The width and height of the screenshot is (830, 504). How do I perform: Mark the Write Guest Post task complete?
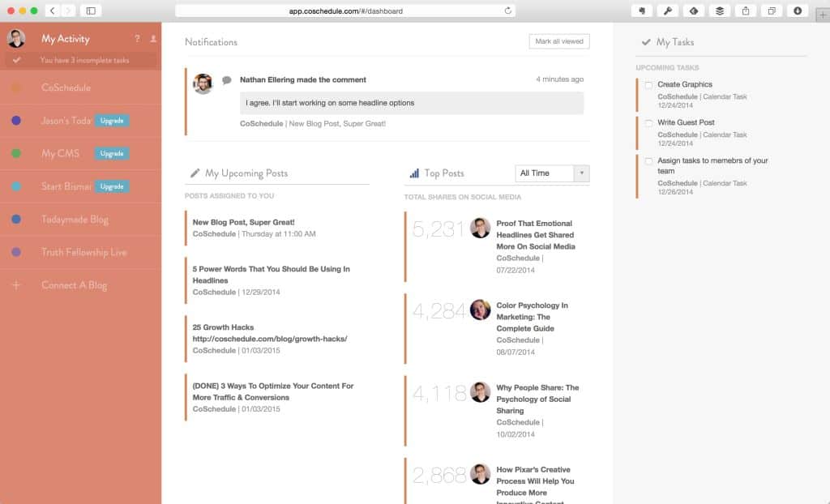click(x=649, y=122)
